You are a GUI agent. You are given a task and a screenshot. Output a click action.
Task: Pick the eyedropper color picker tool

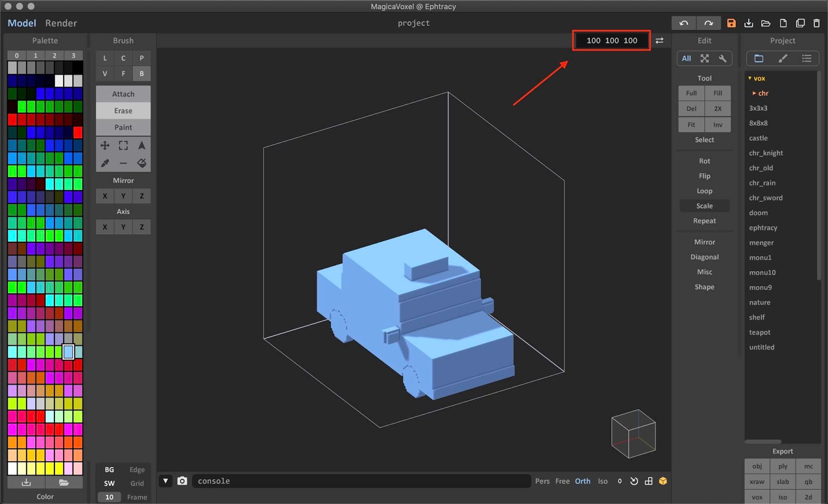[105, 163]
